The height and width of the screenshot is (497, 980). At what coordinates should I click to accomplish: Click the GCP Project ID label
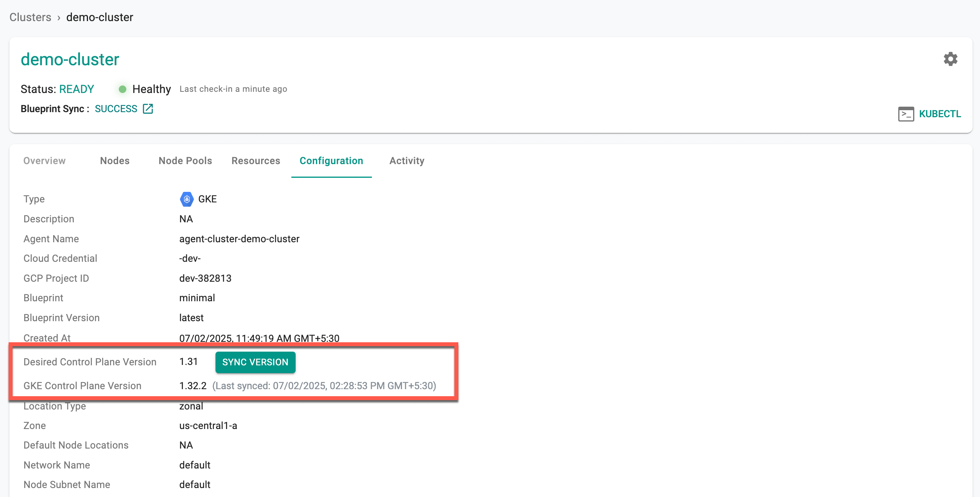point(56,278)
